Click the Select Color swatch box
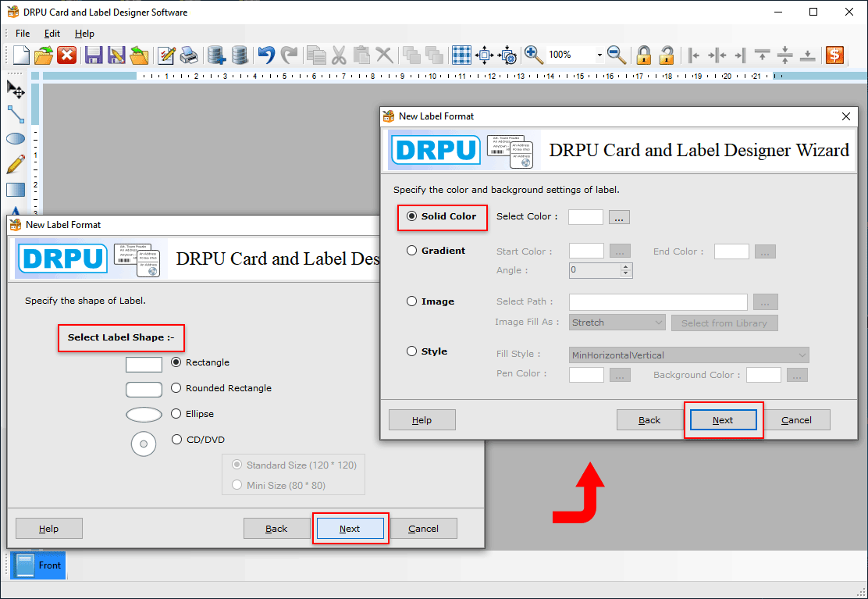The height and width of the screenshot is (599, 868). (585, 217)
